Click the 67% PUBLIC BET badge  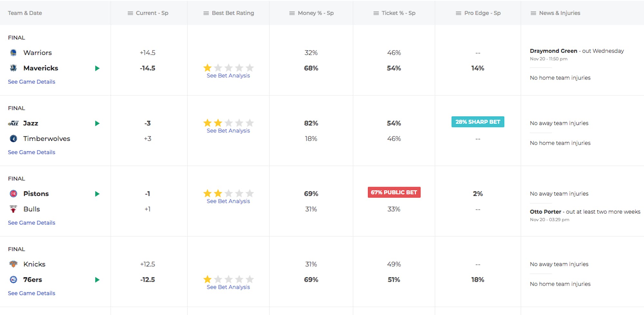(394, 193)
